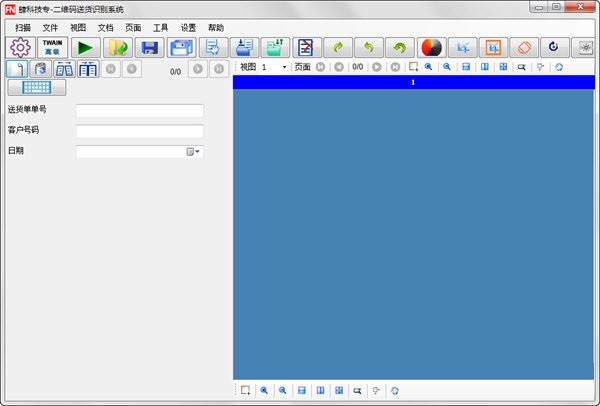This screenshot has height=406, width=600.
Task: Toggle open book two-page view icon
Action: click(x=64, y=69)
